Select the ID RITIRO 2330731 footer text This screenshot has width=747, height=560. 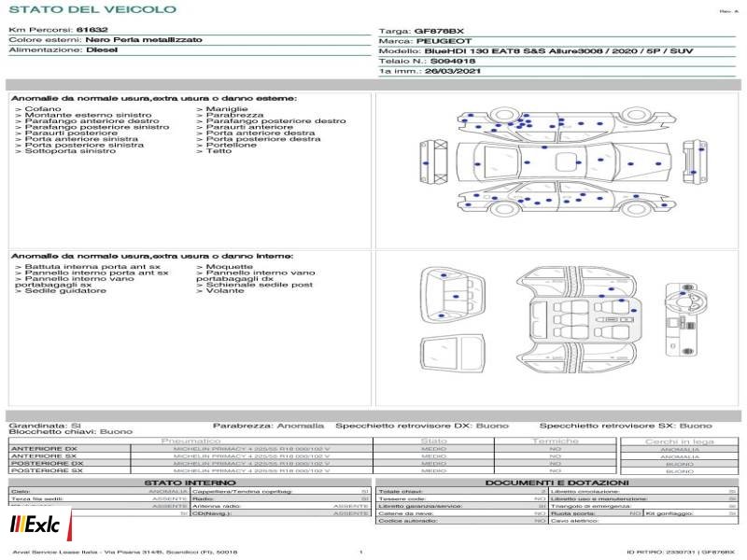pyautogui.click(x=681, y=552)
